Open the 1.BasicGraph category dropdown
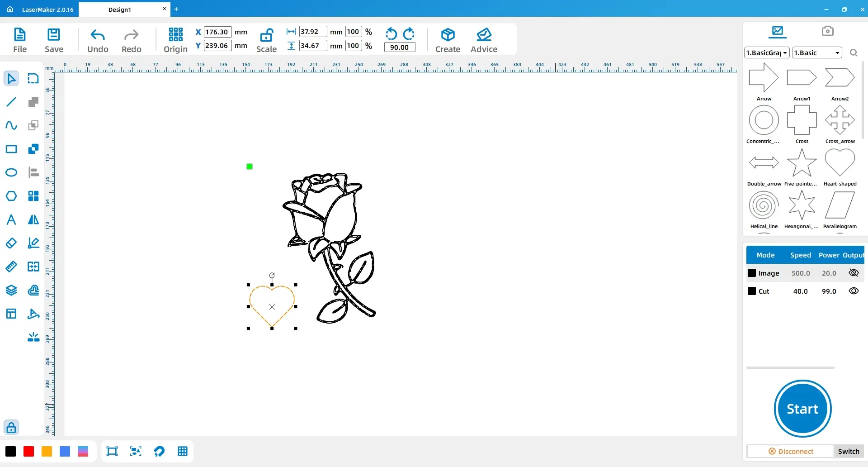Screen dimensions: 868x467 click(x=767, y=52)
